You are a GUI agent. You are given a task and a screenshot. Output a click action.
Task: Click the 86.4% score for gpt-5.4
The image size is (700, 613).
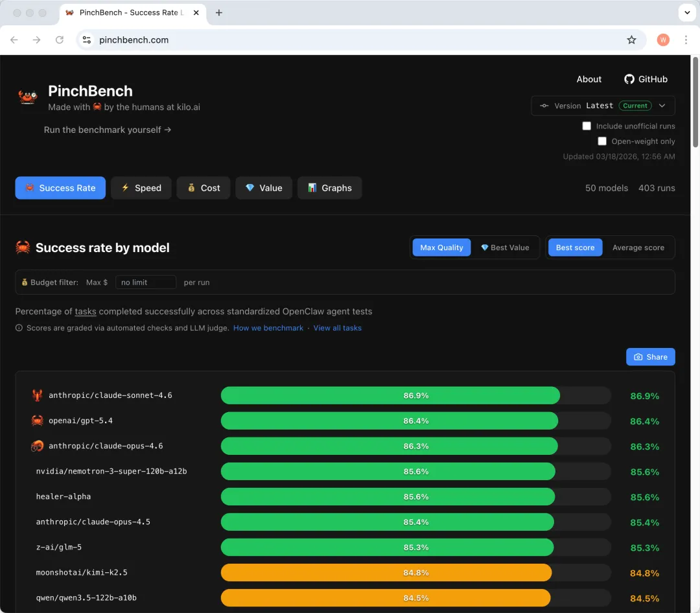[x=644, y=421]
